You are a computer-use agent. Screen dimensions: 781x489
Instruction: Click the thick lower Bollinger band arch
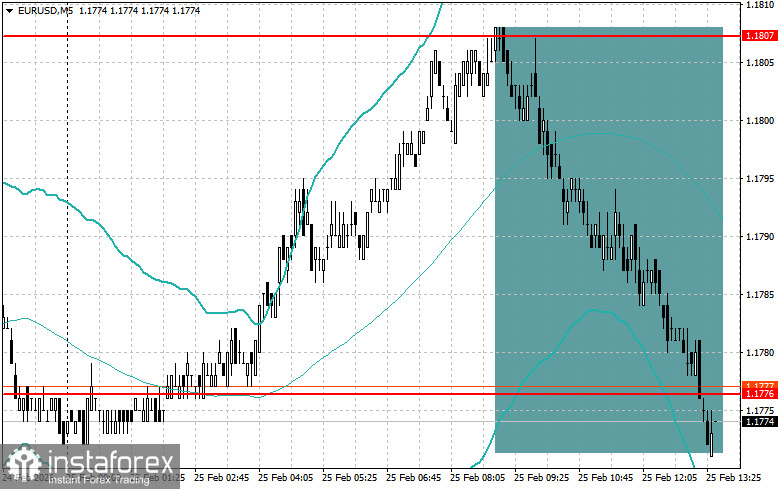[594, 311]
